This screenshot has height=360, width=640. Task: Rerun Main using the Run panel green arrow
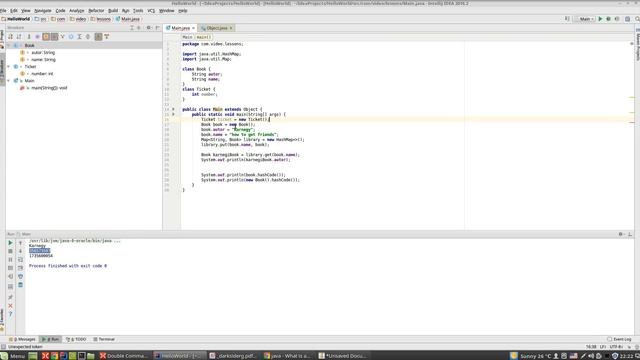[11, 243]
